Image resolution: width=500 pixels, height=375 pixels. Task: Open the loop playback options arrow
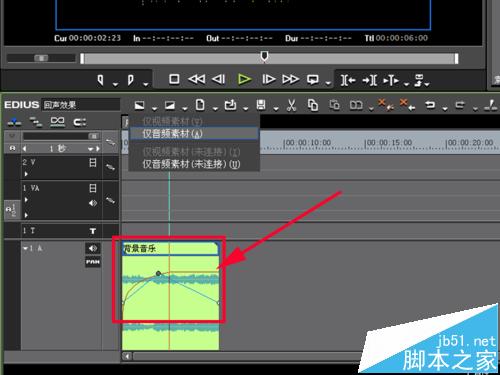pyautogui.click(x=328, y=83)
